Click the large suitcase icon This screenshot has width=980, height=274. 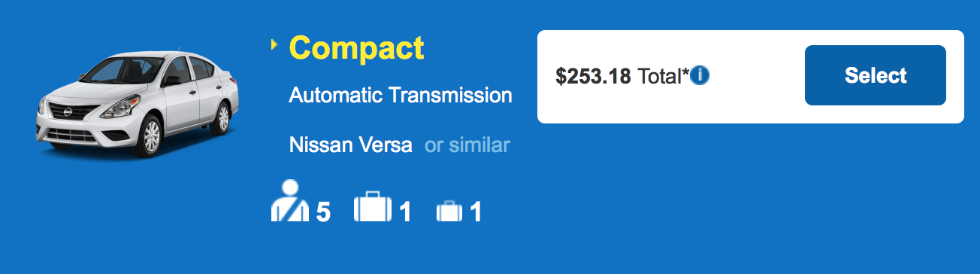(373, 206)
